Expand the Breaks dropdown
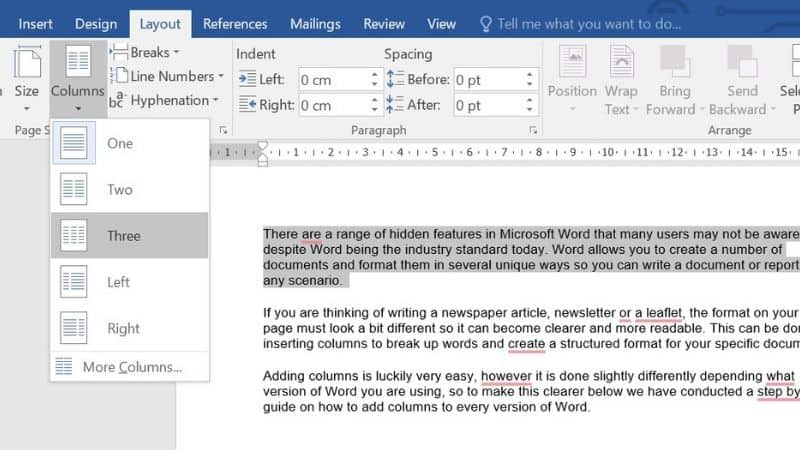The width and height of the screenshot is (800, 450). (146, 52)
